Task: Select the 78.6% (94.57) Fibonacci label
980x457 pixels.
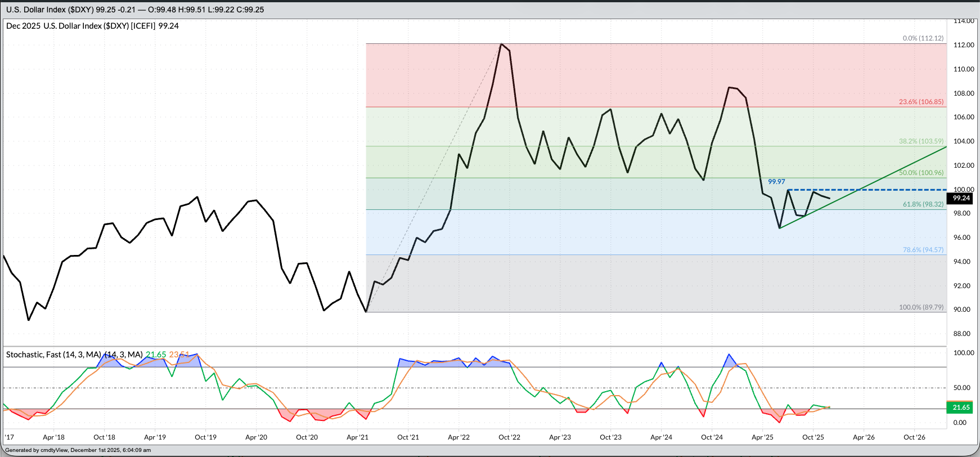Action: (923, 249)
